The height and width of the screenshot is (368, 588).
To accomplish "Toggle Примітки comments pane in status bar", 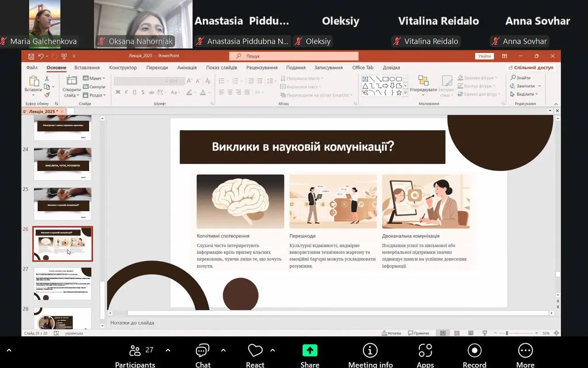I will (418, 333).
